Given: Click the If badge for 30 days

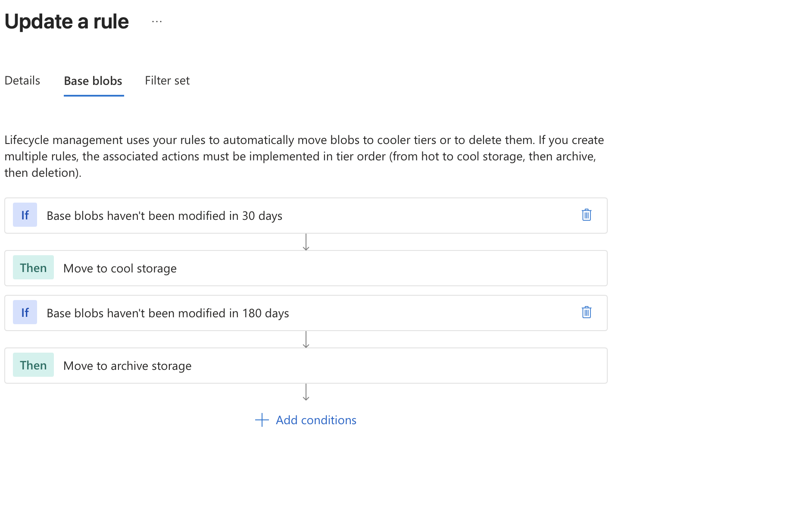Looking at the screenshot, I should coord(25,215).
